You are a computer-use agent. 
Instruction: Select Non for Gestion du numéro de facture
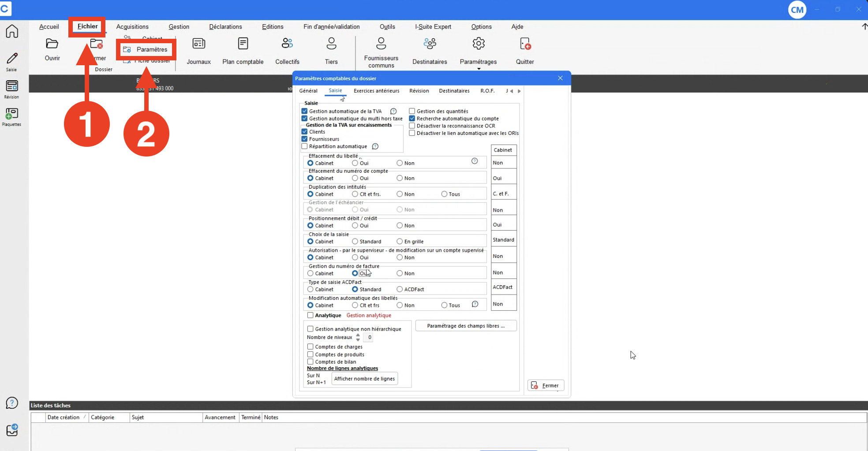(x=400, y=273)
